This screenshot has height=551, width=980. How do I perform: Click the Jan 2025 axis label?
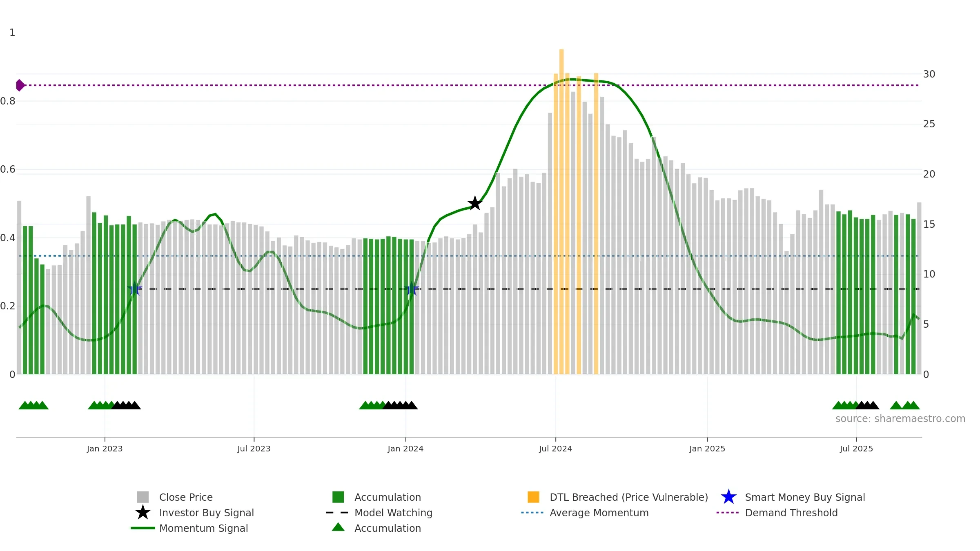tap(707, 449)
